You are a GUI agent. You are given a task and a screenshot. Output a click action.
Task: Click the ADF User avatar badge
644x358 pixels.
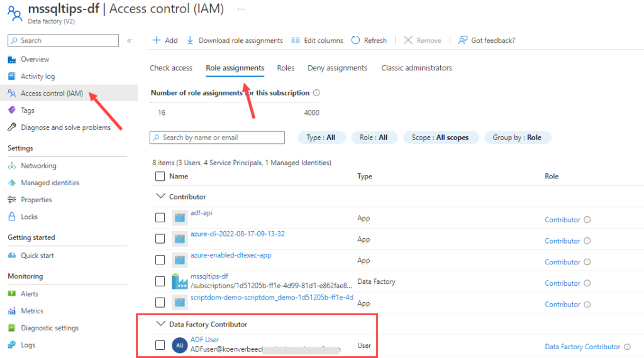pos(179,345)
